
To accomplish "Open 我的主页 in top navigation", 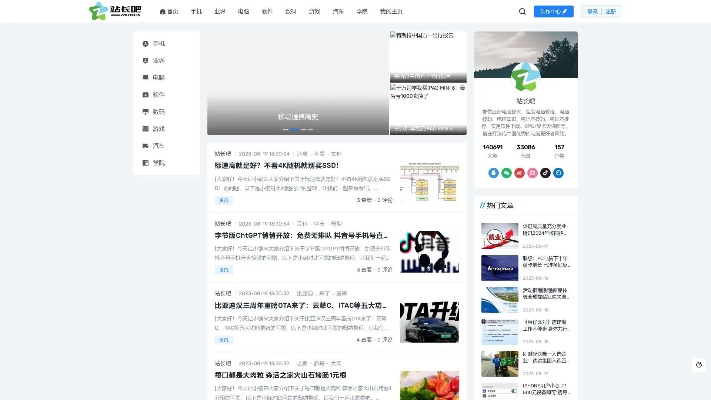I will click(391, 11).
